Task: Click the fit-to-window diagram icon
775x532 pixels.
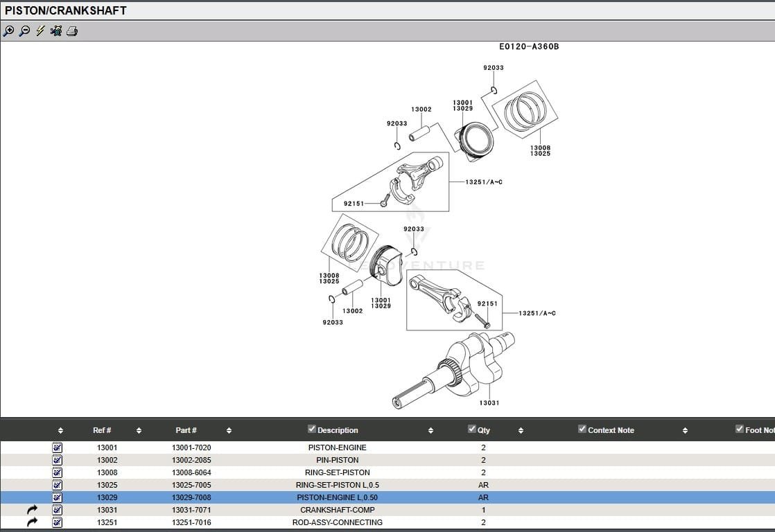Action: [x=56, y=30]
